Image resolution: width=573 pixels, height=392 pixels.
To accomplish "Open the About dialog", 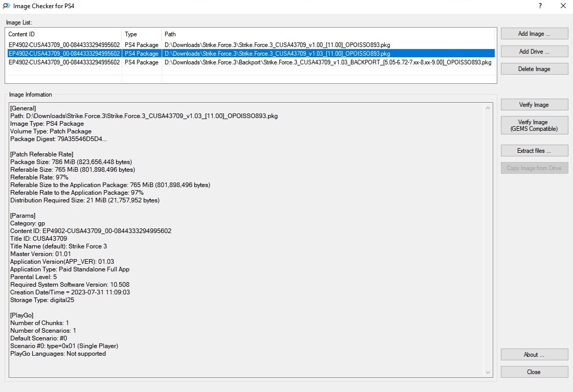I will 534,355.
